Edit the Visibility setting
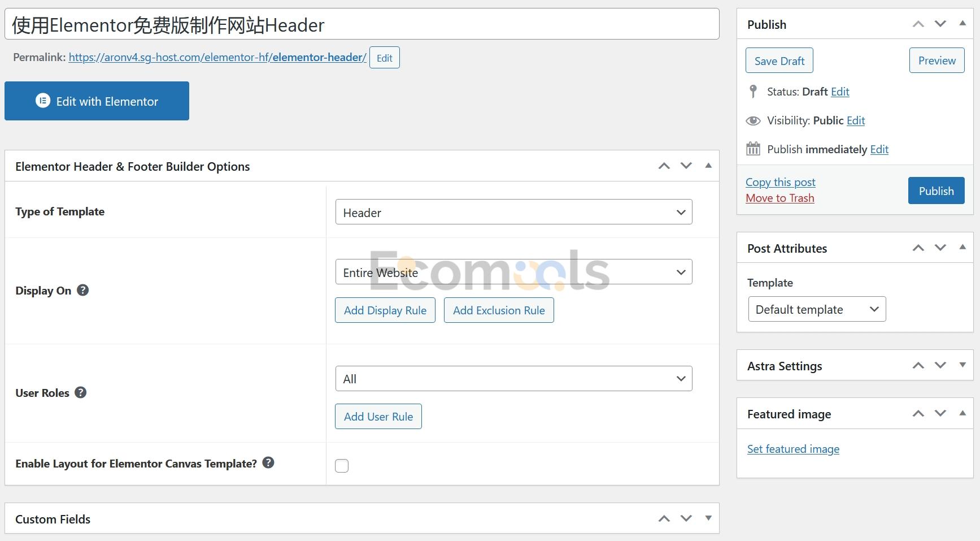This screenshot has width=980, height=541. click(x=856, y=120)
